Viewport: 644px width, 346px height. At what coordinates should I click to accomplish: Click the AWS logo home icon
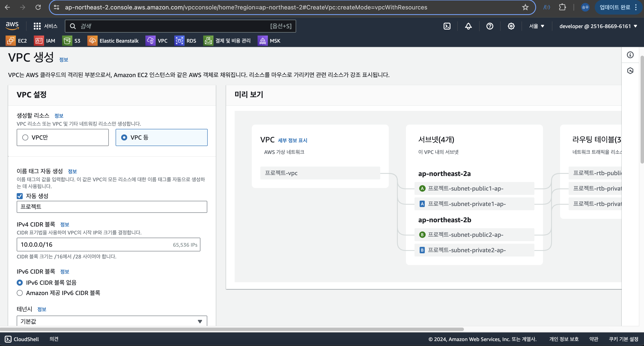point(12,25)
